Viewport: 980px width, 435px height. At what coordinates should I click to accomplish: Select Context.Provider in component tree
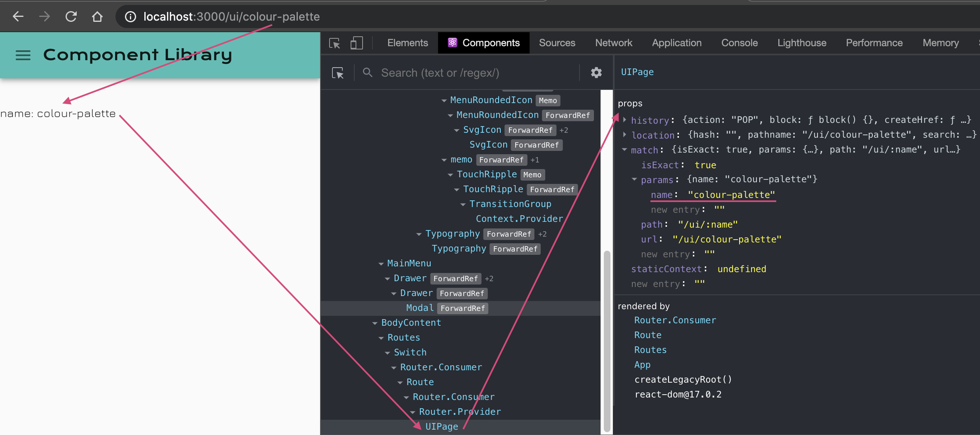tap(519, 219)
